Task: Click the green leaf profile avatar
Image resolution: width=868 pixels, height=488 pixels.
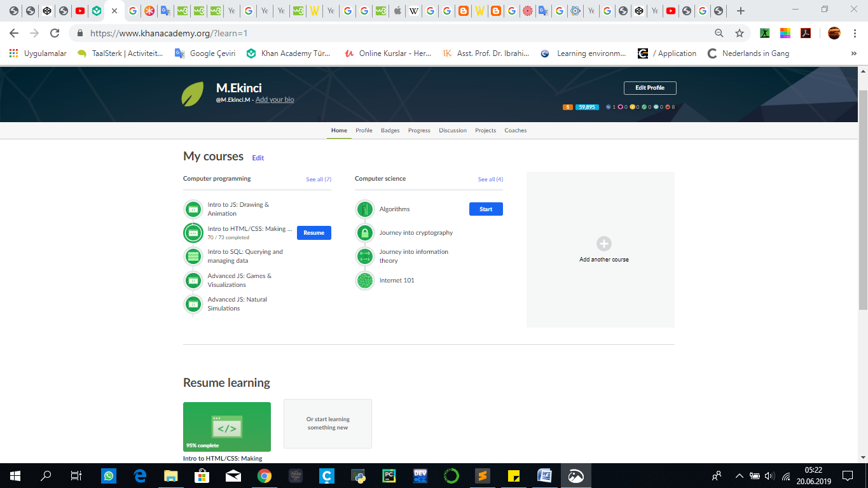Action: coord(193,94)
